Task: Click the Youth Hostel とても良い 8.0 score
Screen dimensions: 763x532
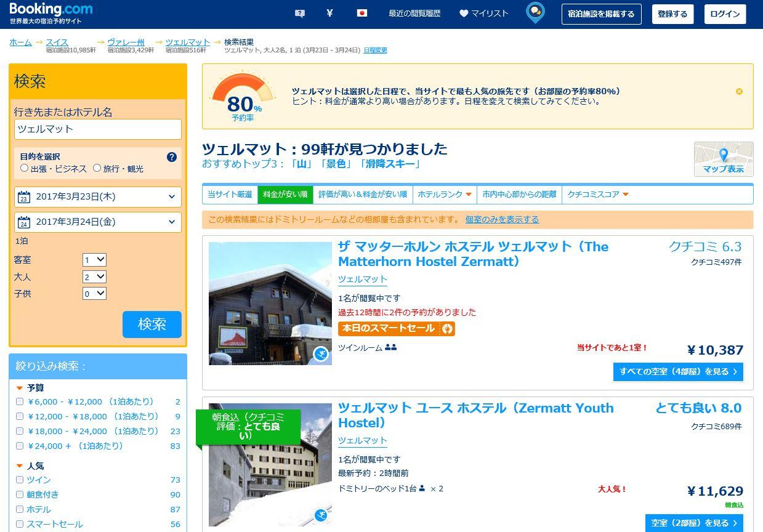Action: 698,408
